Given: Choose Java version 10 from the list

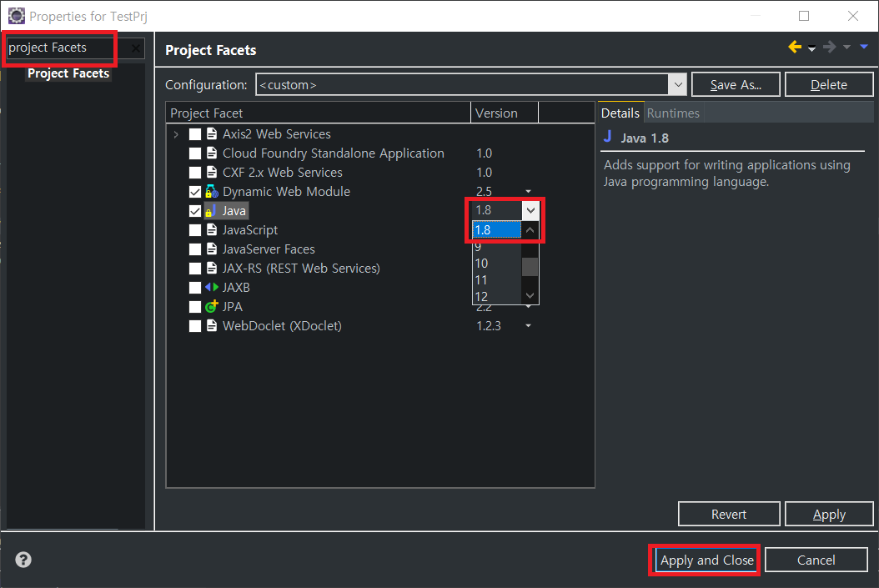Looking at the screenshot, I should (497, 263).
